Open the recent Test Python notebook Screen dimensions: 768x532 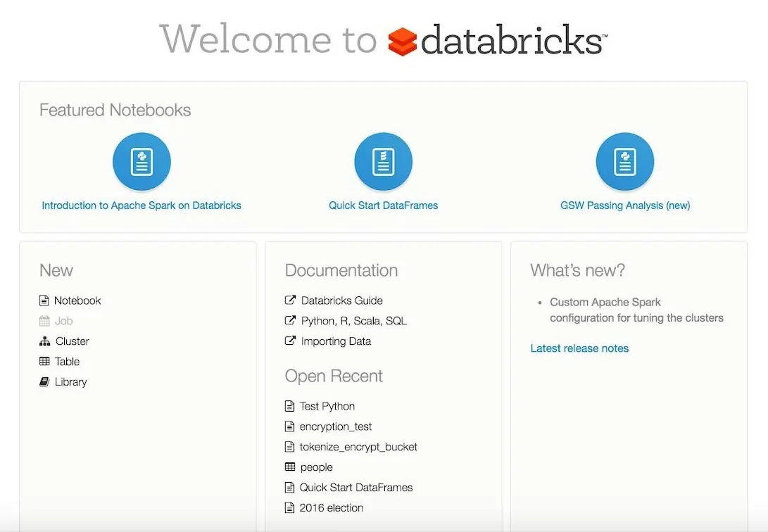point(327,406)
